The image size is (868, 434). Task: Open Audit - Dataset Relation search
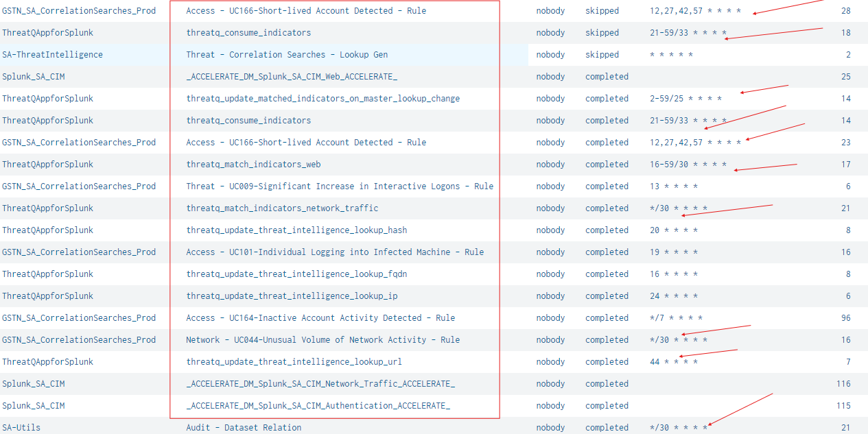pyautogui.click(x=244, y=428)
